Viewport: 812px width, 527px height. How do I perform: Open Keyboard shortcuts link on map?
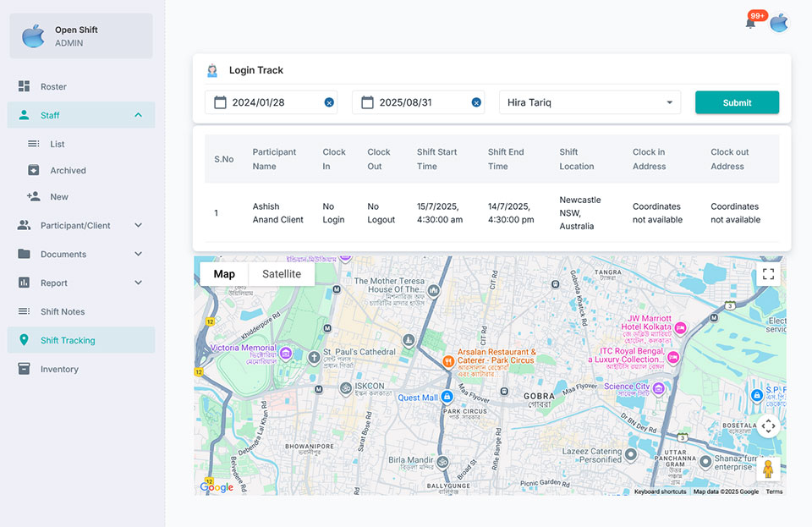point(660,491)
